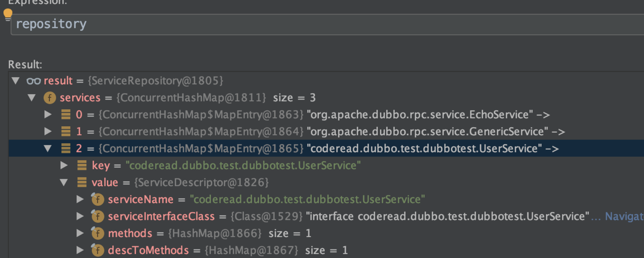Select the key string "coderead.dubbo.test.dubbotest.UserService"

coord(243,166)
